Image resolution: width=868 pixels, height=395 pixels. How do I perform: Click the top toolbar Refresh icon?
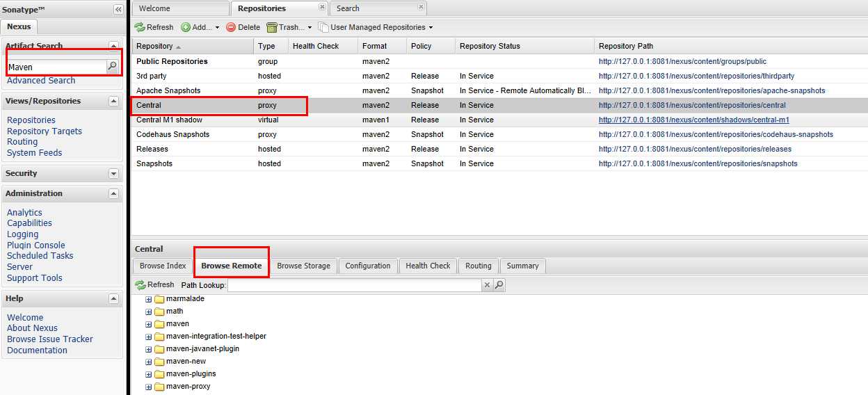(140, 27)
